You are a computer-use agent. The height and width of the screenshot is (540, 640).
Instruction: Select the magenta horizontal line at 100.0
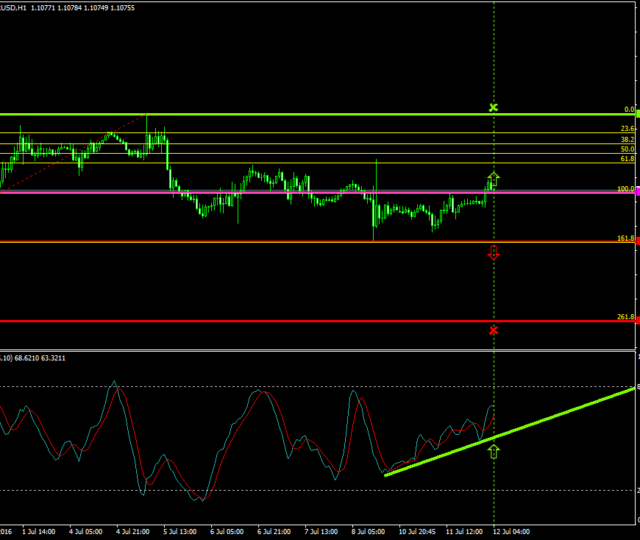(x=300, y=193)
